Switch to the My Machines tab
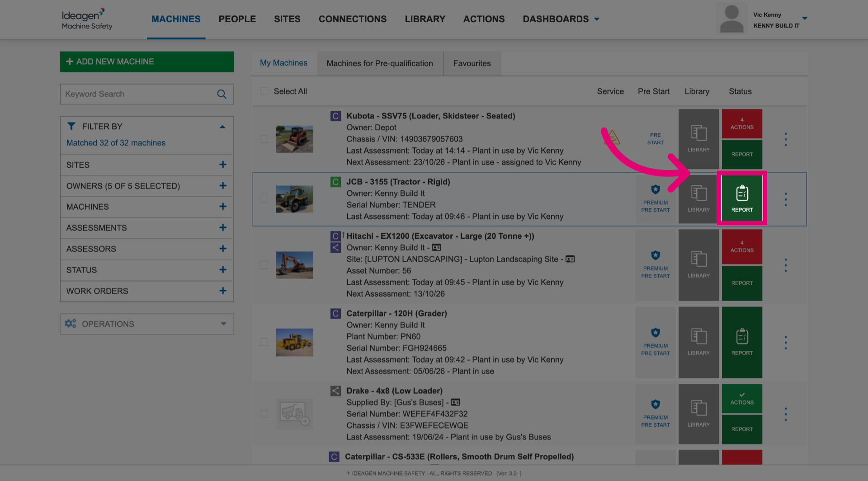 [284, 63]
